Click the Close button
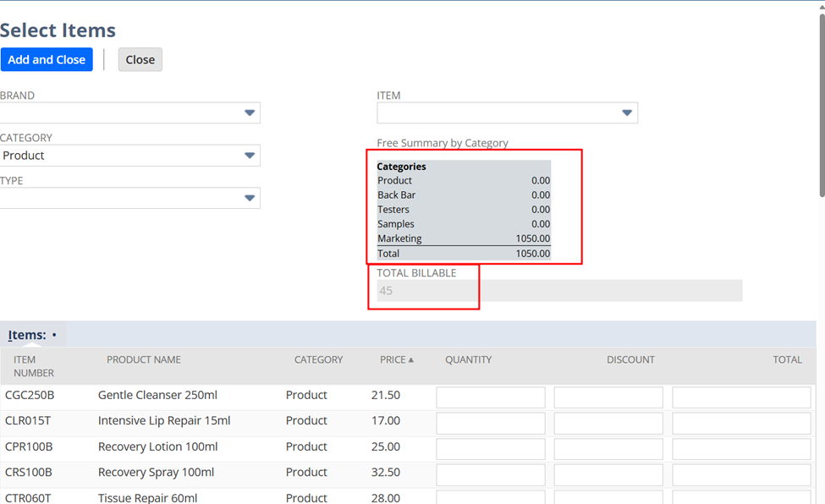This screenshot has height=504, width=825. tap(140, 60)
